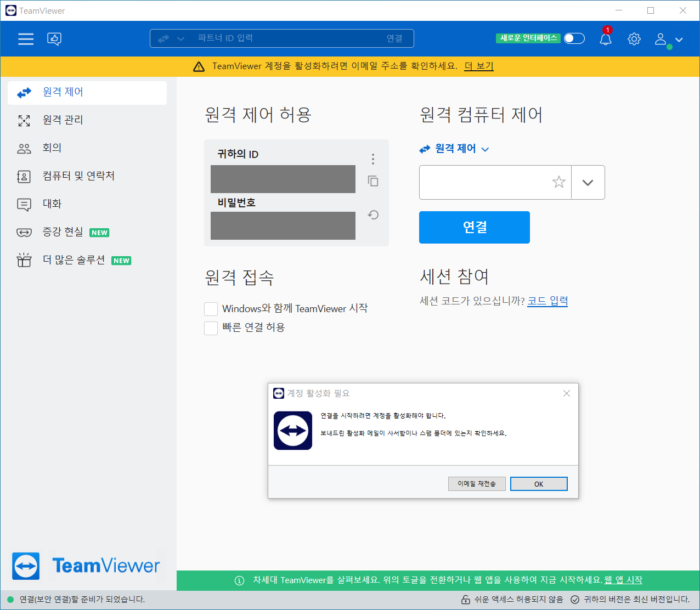This screenshot has height=610, width=700.
Task: Expand the recent partners list beside star
Action: tap(588, 182)
